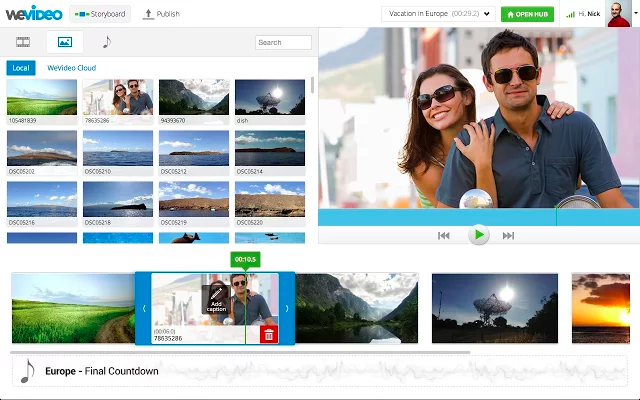This screenshot has height=400, width=640.
Task: Select the dish thumbnail in media library
Action: pos(270,102)
